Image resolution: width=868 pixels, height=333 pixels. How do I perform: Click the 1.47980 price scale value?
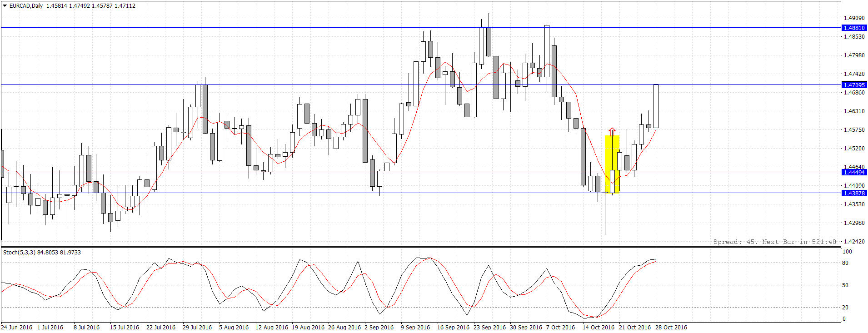point(854,55)
